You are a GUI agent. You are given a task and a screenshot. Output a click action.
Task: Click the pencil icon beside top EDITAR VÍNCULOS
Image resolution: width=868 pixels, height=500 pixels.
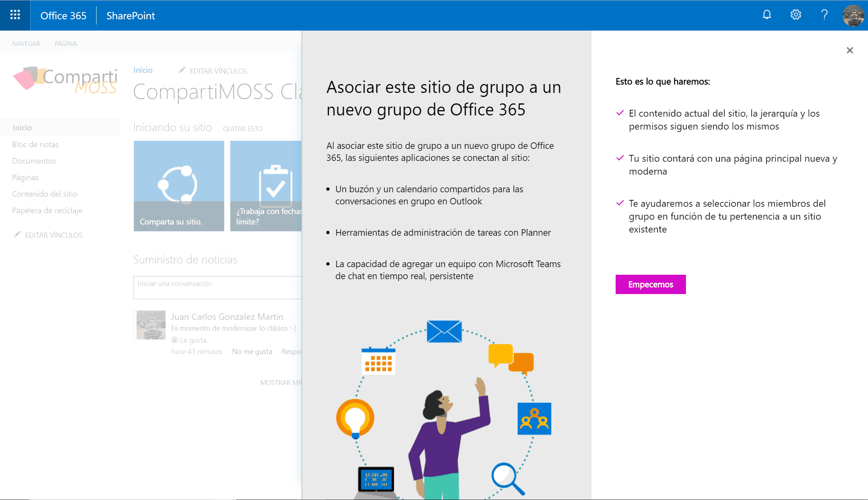[182, 70]
